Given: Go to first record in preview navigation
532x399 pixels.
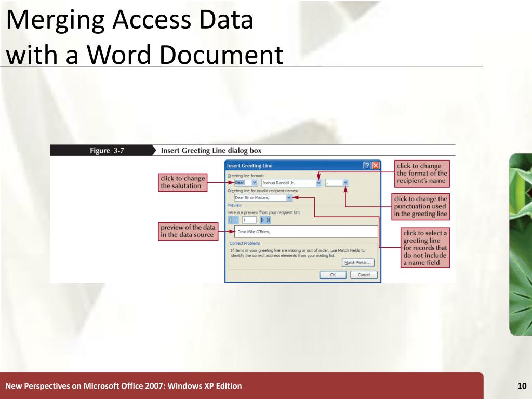Looking at the screenshot, I should tap(230, 220).
